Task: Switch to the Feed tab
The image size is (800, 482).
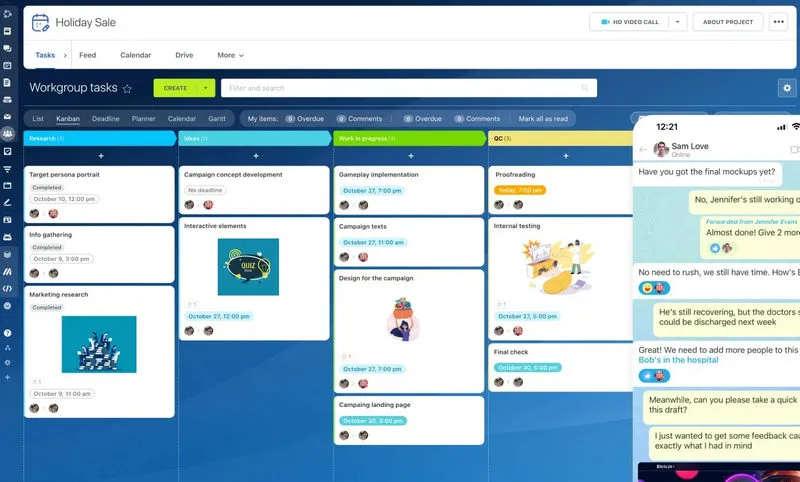Action: [x=88, y=55]
